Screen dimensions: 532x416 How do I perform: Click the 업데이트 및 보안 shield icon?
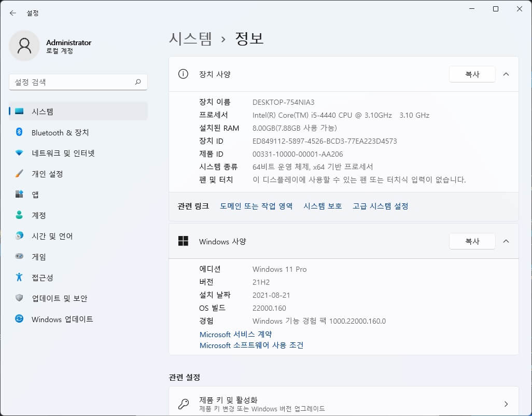click(19, 298)
